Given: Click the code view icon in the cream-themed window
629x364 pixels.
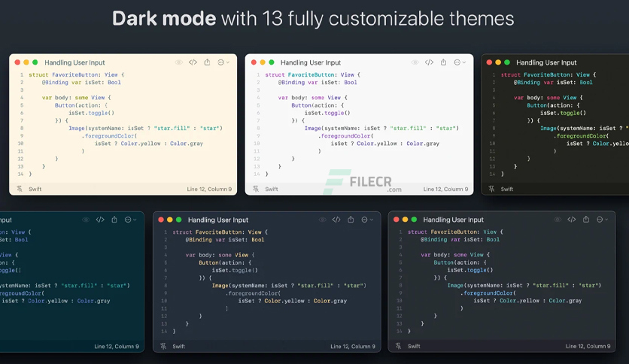Looking at the screenshot, I should point(193,62).
